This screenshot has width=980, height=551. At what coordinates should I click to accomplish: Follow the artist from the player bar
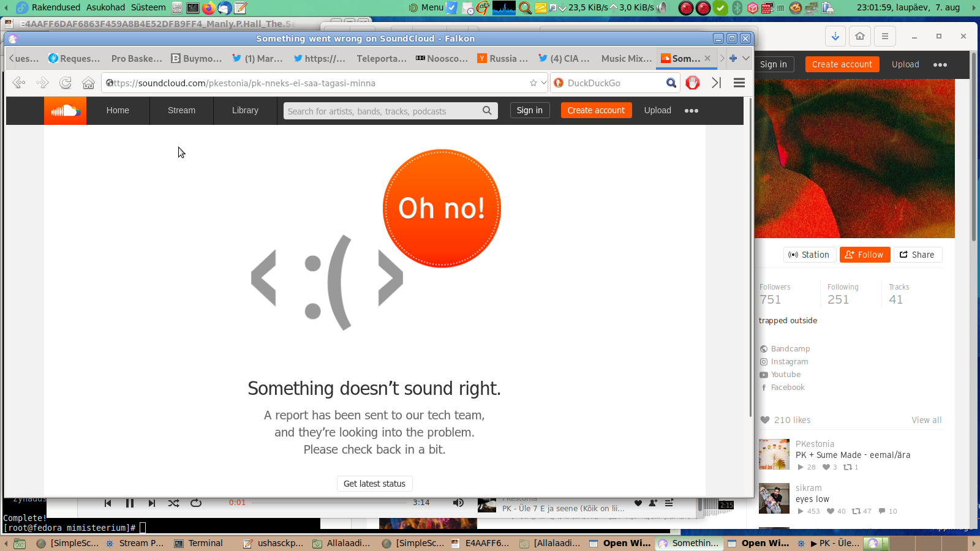coord(653,503)
